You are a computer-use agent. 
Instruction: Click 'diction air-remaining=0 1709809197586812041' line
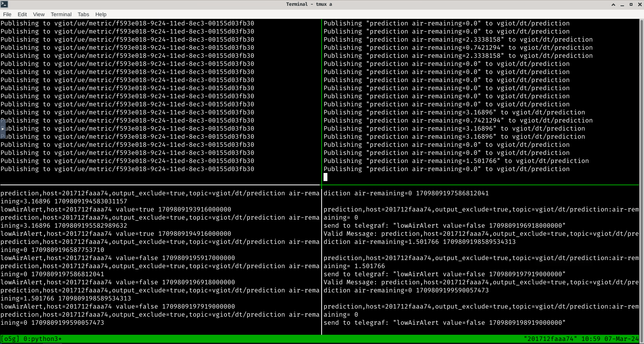click(406, 193)
